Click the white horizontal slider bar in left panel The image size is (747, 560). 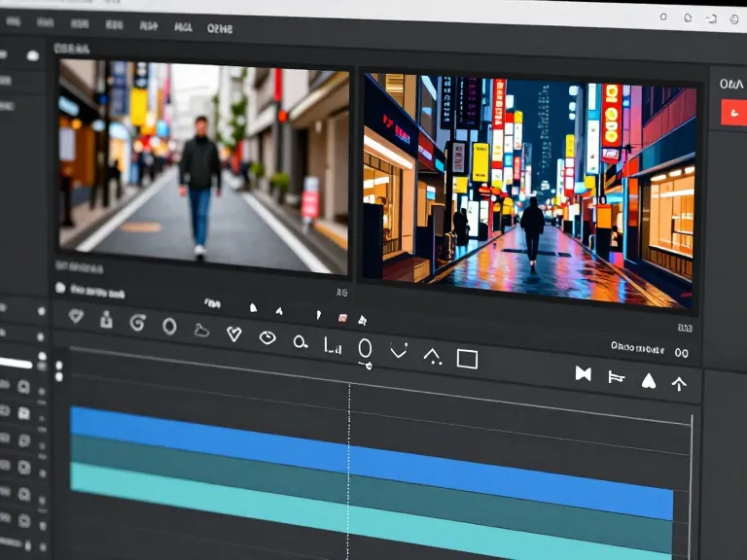[x=16, y=363]
